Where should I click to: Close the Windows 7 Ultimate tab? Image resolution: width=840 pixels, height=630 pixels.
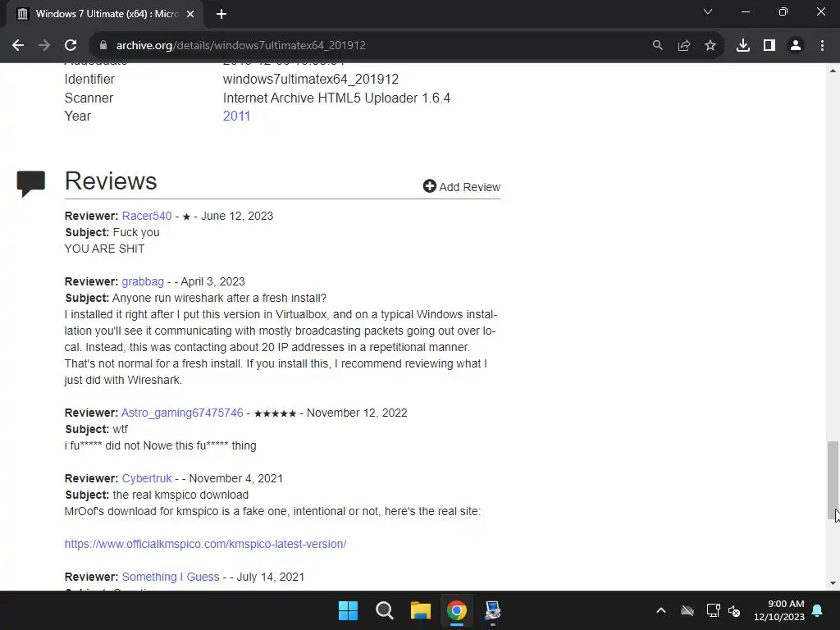pos(190,14)
